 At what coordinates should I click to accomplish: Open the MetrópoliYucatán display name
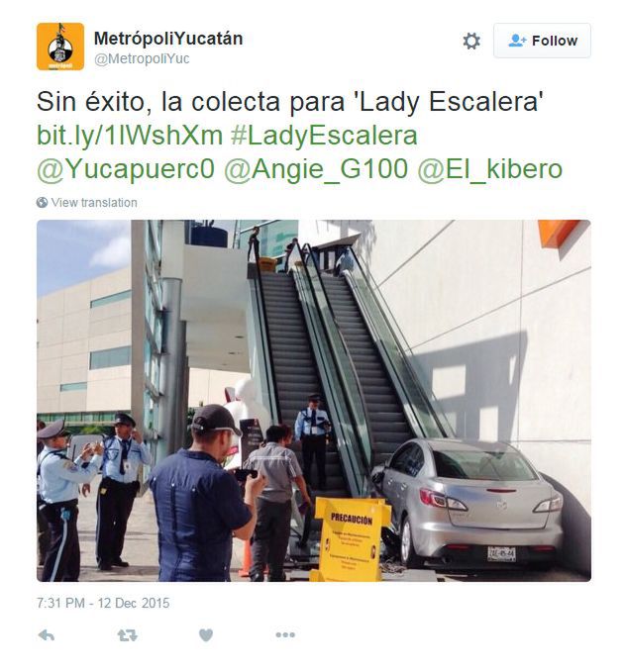coord(168,39)
